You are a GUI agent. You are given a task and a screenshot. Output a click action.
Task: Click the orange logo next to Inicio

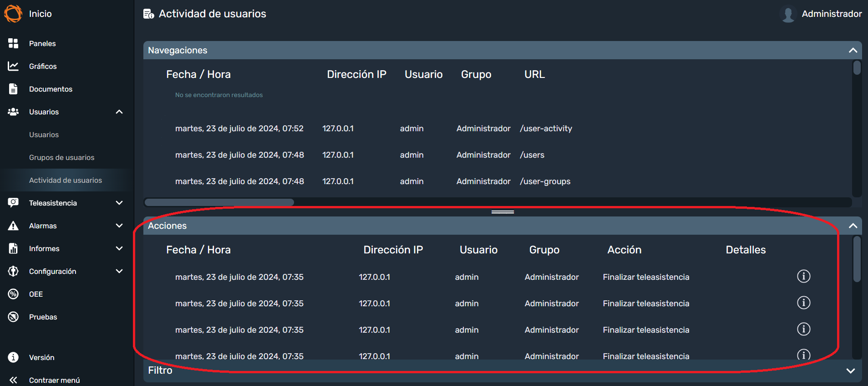click(x=13, y=14)
